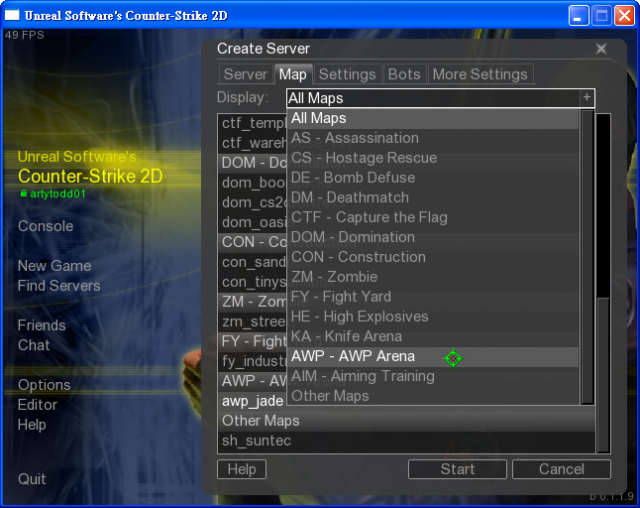Cancel the Create Server dialog
This screenshot has height=508, width=640.
tap(562, 469)
